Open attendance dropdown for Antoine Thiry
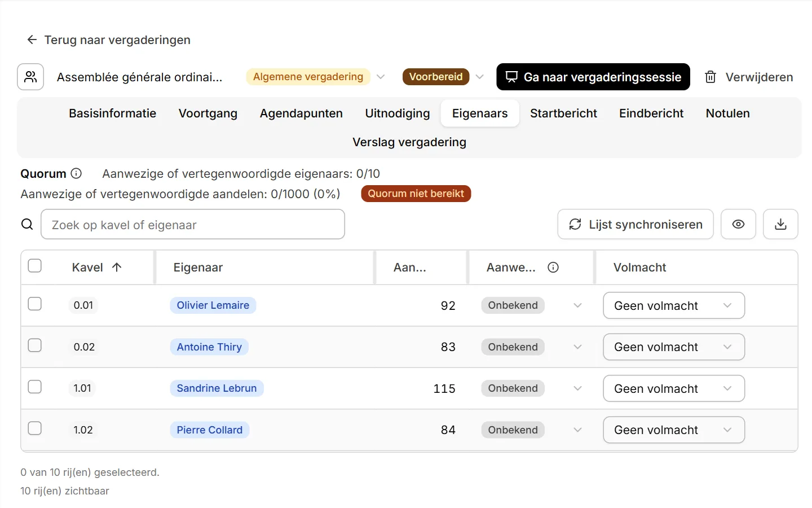This screenshot has height=508, width=812. 577,347
